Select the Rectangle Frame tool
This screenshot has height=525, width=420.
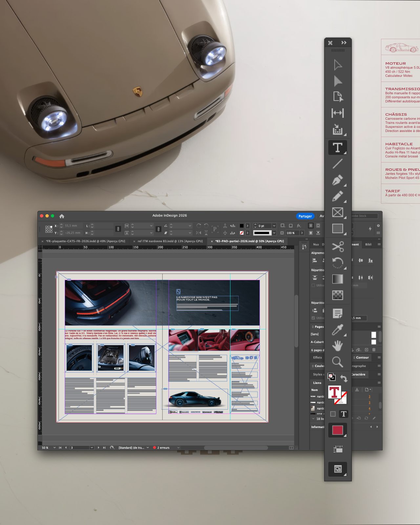[338, 212]
